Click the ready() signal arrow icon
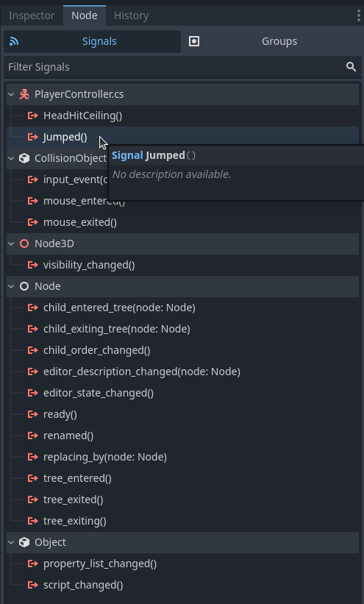This screenshot has height=604, width=364. coord(33,414)
